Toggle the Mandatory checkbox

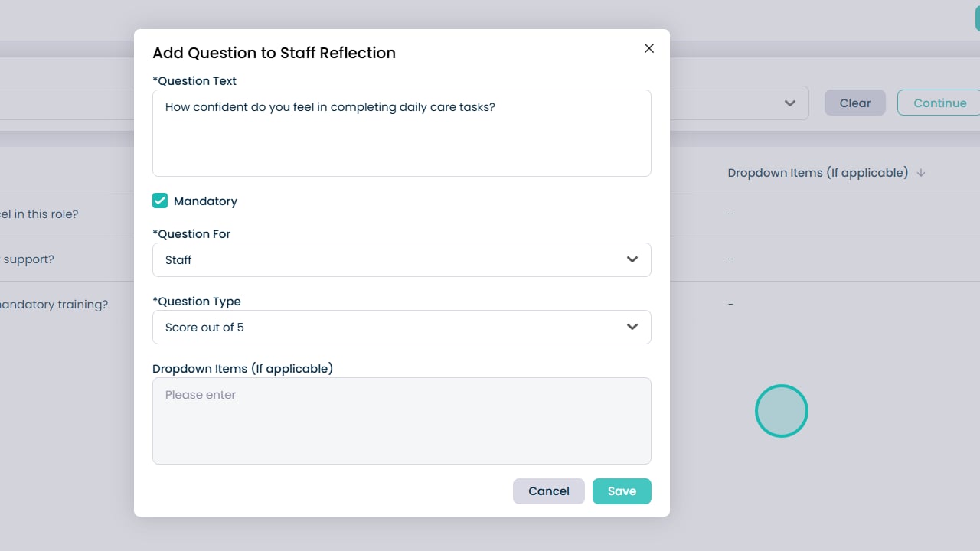[x=160, y=201]
